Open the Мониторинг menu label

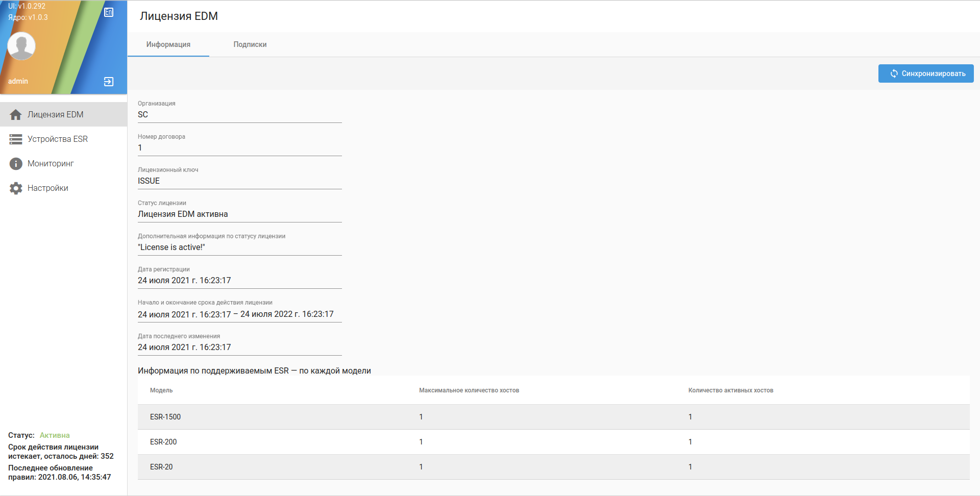[x=51, y=164]
